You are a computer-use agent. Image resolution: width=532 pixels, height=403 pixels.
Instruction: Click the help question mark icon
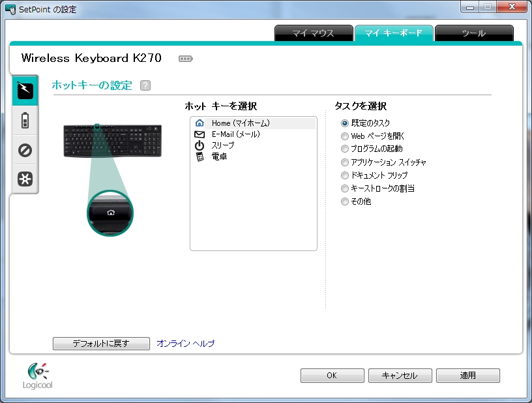point(145,85)
